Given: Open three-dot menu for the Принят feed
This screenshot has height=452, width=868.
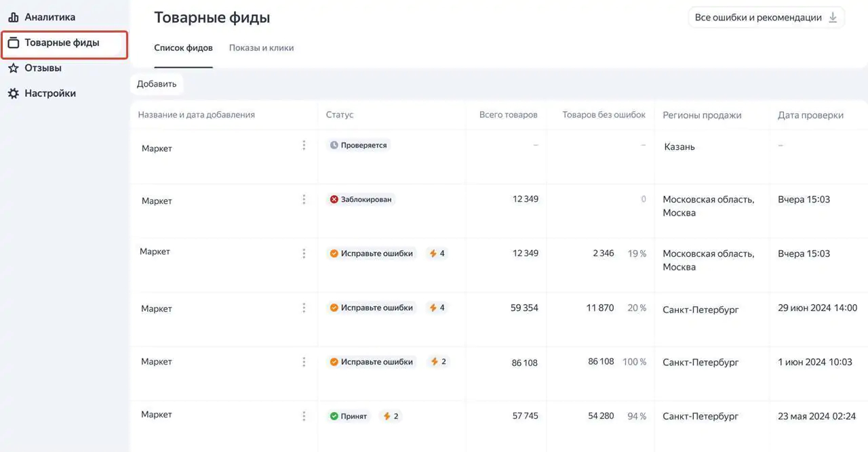Looking at the screenshot, I should (x=304, y=415).
